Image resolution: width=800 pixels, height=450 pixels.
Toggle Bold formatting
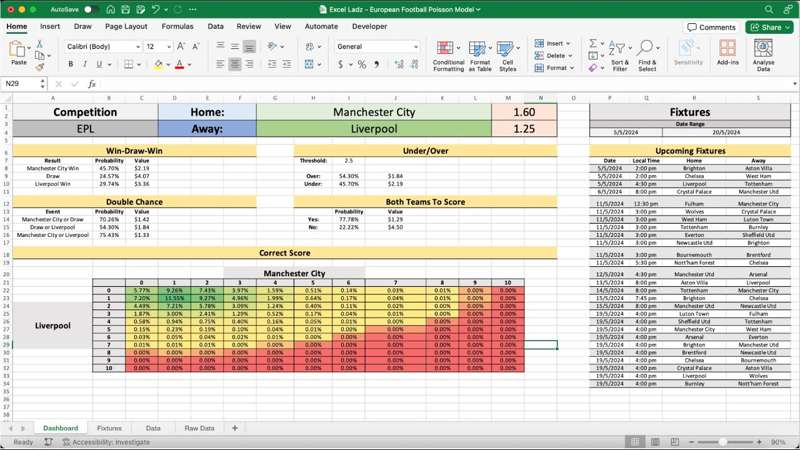coord(70,64)
